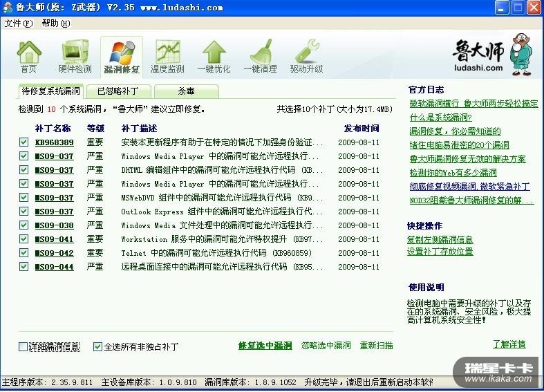Open the MS09-041 patch link
544x392 pixels.
coord(55,239)
